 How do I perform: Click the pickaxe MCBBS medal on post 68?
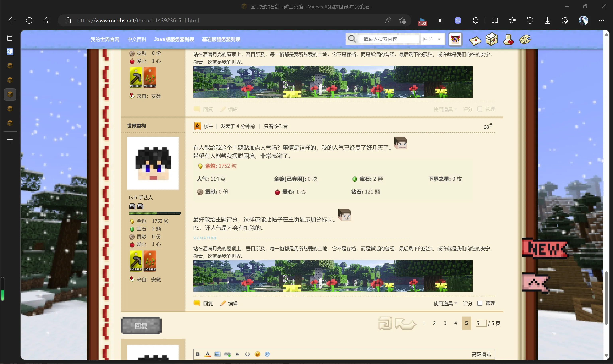click(x=136, y=261)
